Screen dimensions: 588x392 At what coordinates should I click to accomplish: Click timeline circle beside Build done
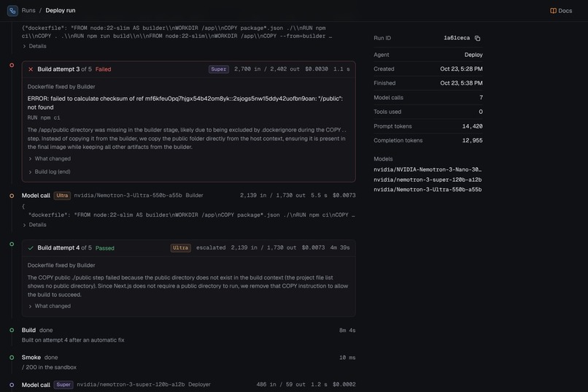click(x=12, y=331)
